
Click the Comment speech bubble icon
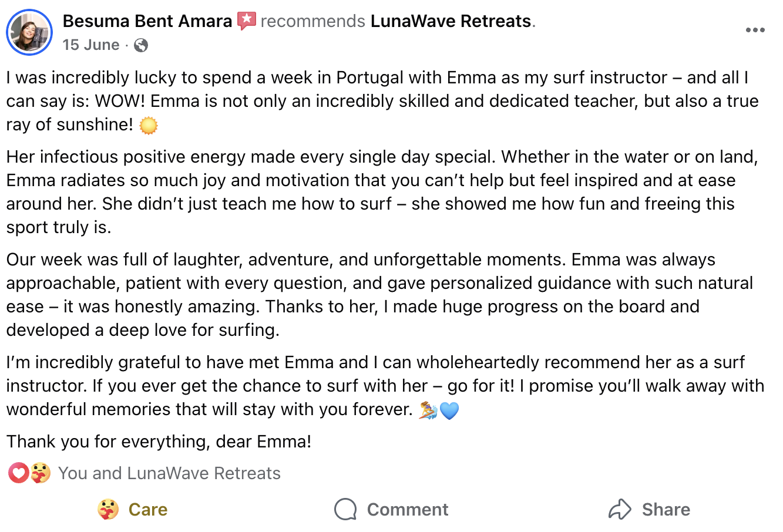pos(345,509)
